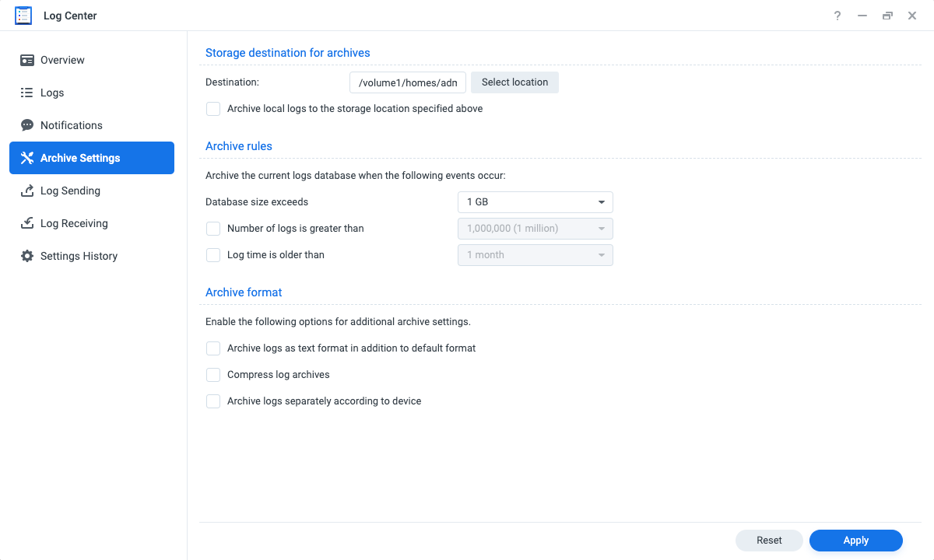This screenshot has height=560, width=934.
Task: Click the Logs list icon
Action: point(27,93)
